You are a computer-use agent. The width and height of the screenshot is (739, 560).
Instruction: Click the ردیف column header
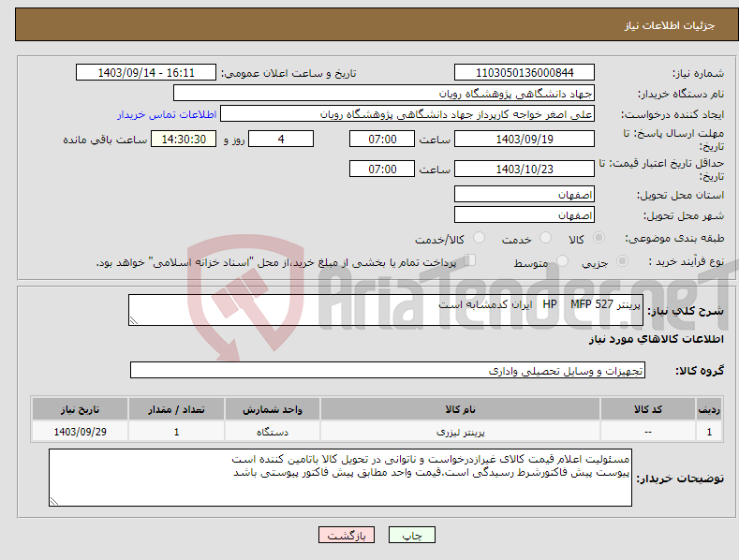(x=709, y=409)
